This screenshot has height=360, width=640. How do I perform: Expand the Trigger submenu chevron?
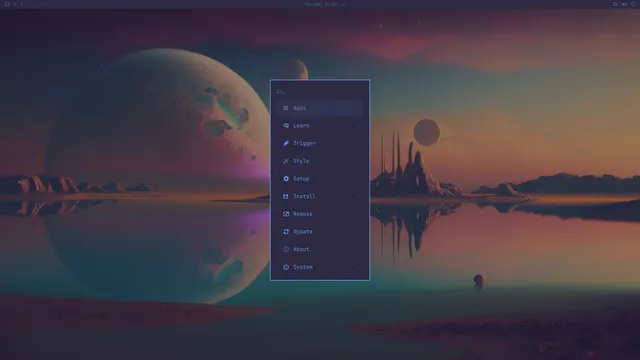358,143
